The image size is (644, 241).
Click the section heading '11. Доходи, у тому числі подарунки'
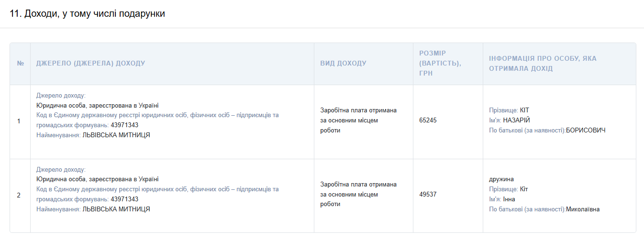(88, 14)
